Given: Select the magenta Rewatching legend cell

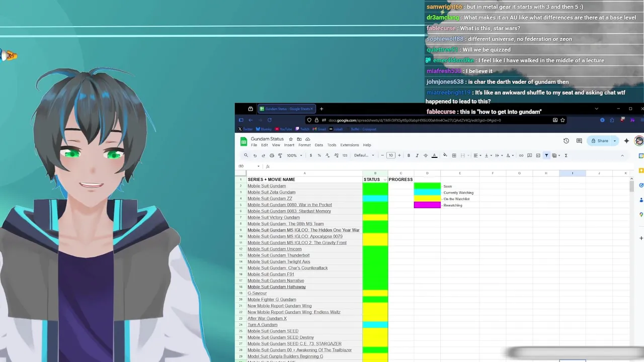Looking at the screenshot, I should (x=427, y=205).
